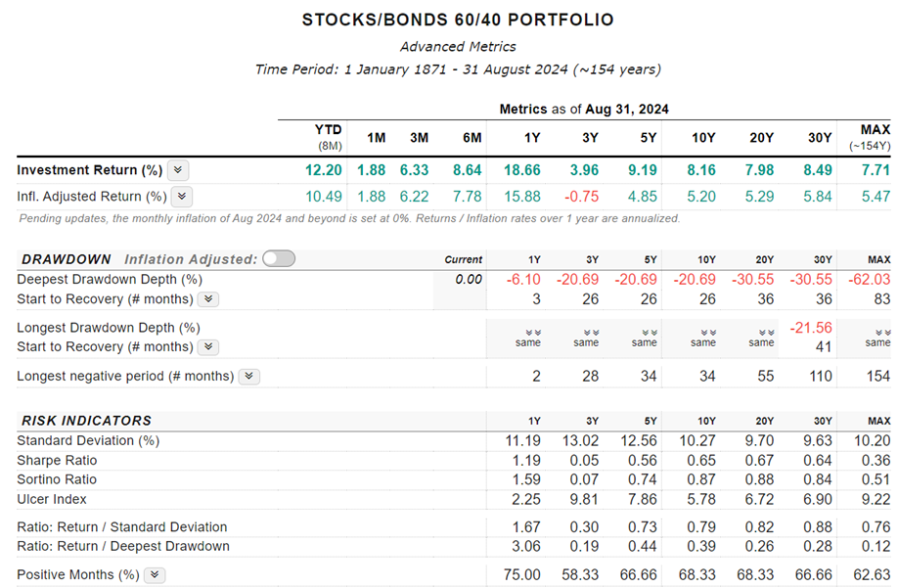
Task: Click the DRAWDOWN section heading
Action: (67, 260)
